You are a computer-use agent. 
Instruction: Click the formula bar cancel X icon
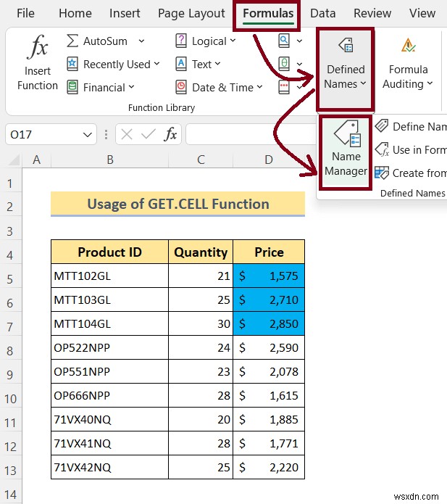(127, 134)
